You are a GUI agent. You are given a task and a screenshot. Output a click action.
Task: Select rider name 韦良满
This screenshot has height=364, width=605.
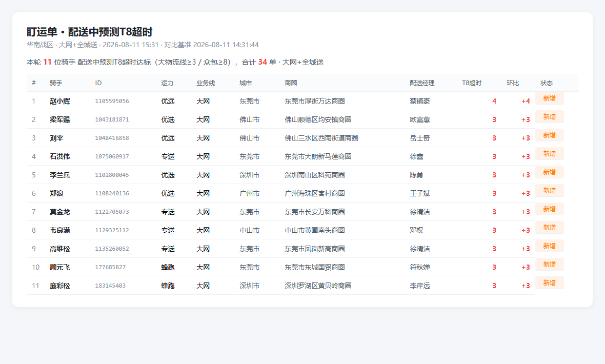coord(60,230)
